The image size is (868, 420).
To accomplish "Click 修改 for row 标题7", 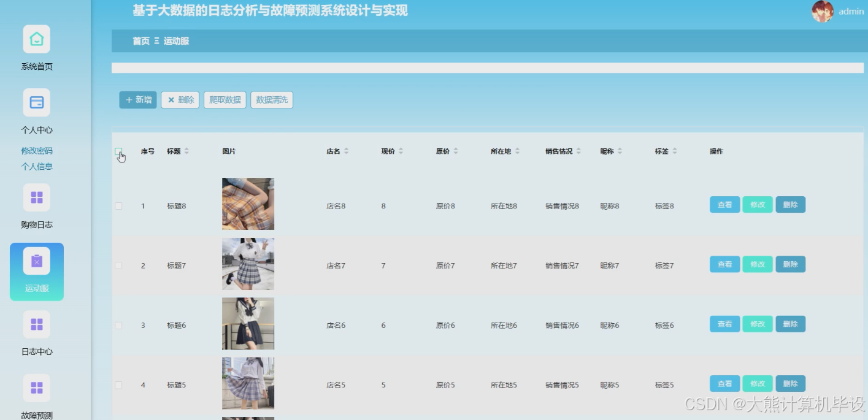I will point(758,264).
